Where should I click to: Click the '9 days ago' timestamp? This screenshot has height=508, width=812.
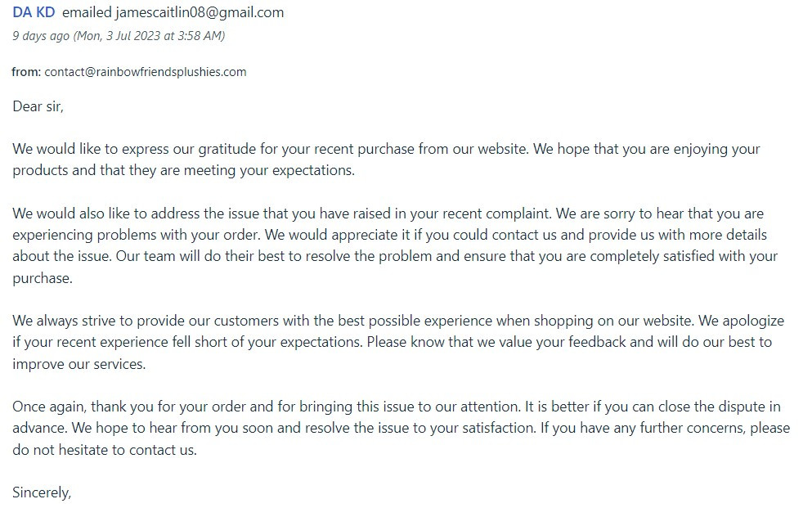[x=41, y=36]
